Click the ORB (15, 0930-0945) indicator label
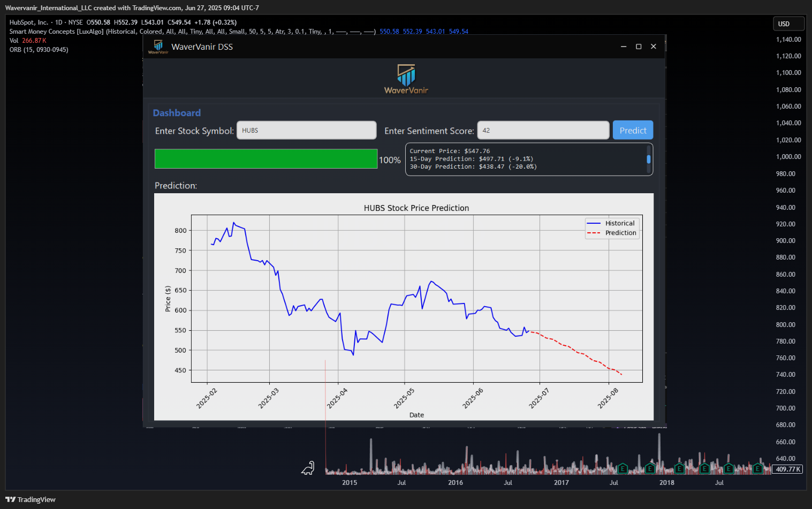The image size is (812, 509). (x=39, y=50)
